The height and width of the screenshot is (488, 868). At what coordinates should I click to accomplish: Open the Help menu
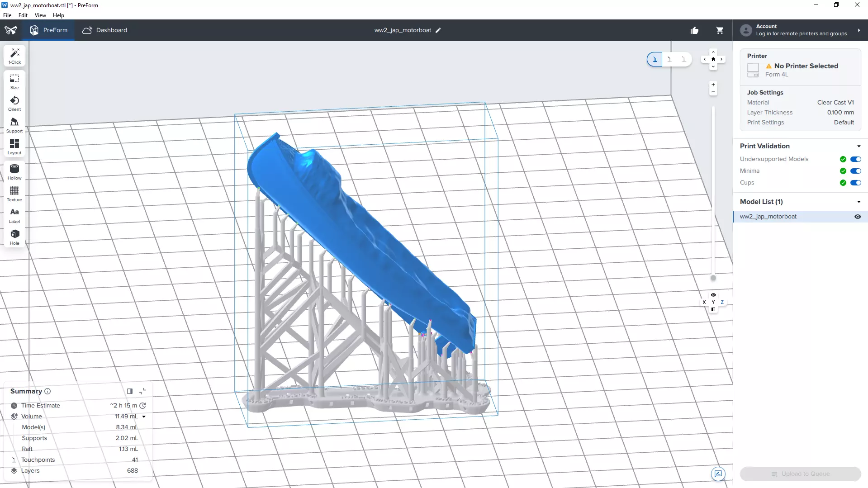(58, 15)
